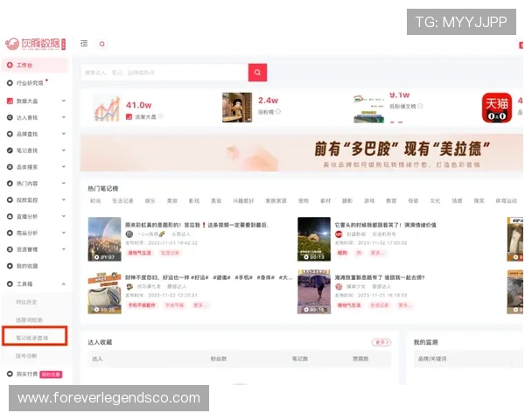Open night field video thumbnail 00:13
The image size is (525, 420).
pyautogui.click(x=314, y=239)
